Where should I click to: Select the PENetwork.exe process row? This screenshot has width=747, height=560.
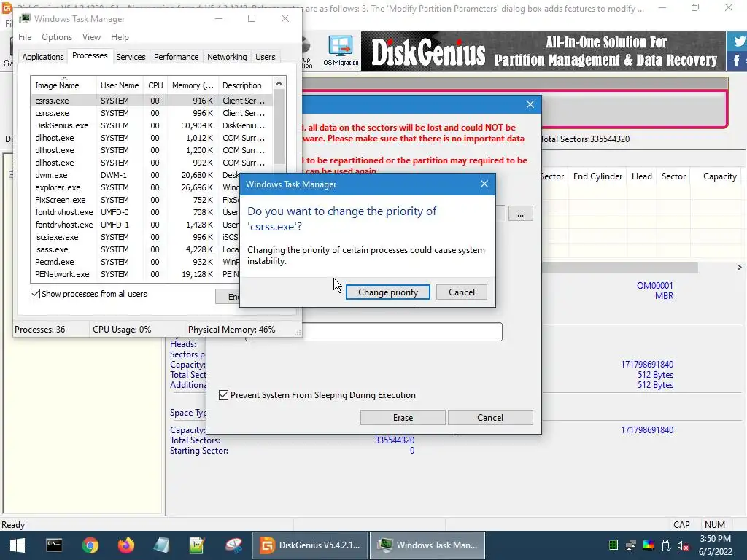pyautogui.click(x=135, y=274)
